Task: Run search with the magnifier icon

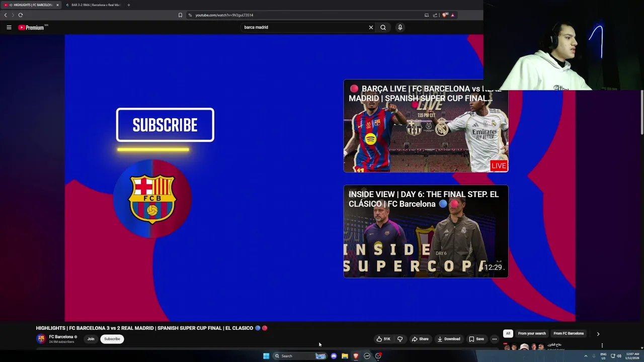Action: click(383, 27)
